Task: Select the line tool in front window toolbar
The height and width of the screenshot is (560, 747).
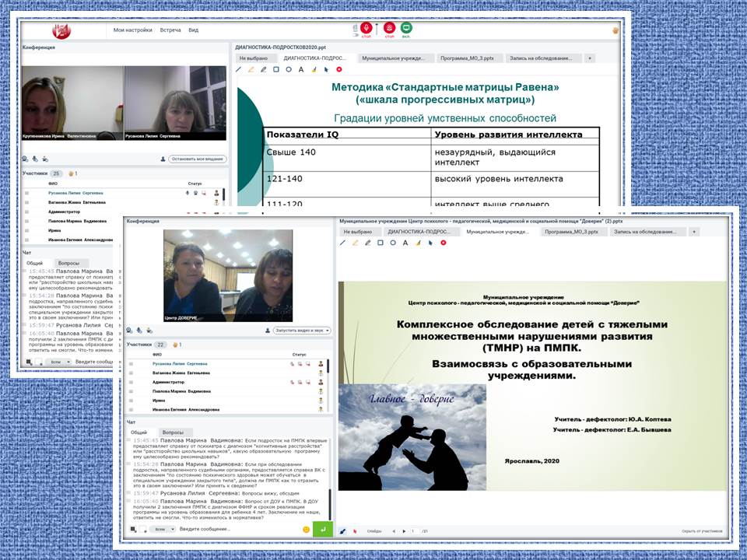Action: pyautogui.click(x=342, y=243)
